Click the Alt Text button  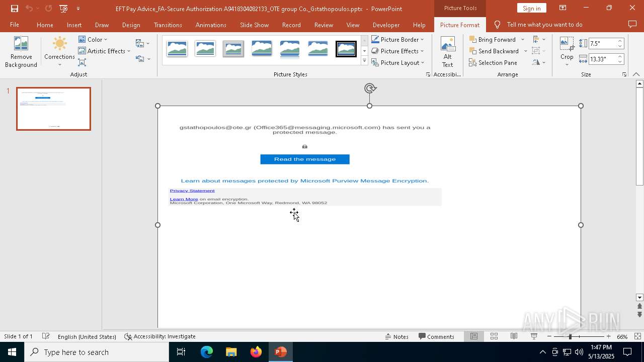click(x=447, y=52)
